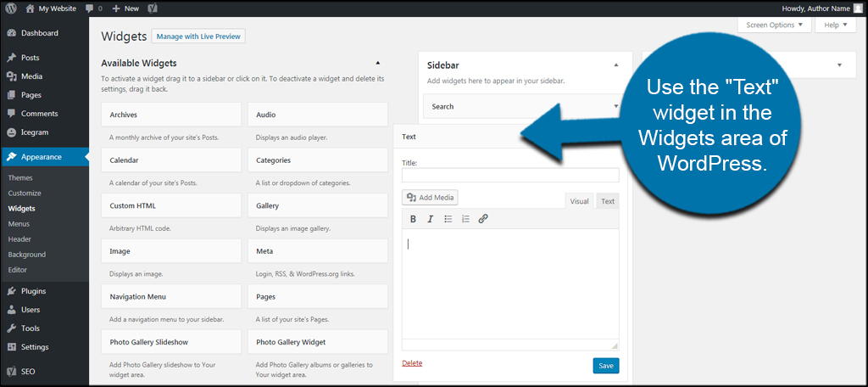Click the Categories widget
The width and height of the screenshot is (868, 387).
click(x=318, y=160)
